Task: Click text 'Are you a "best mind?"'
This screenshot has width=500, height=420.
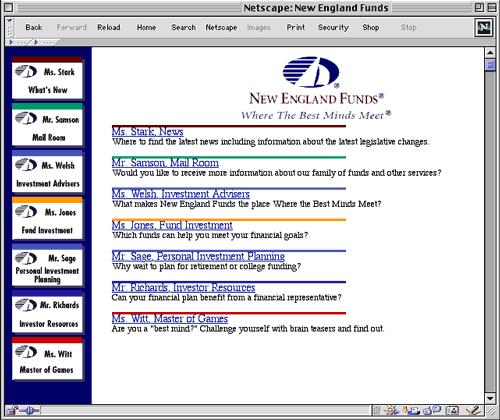Action: [x=154, y=329]
